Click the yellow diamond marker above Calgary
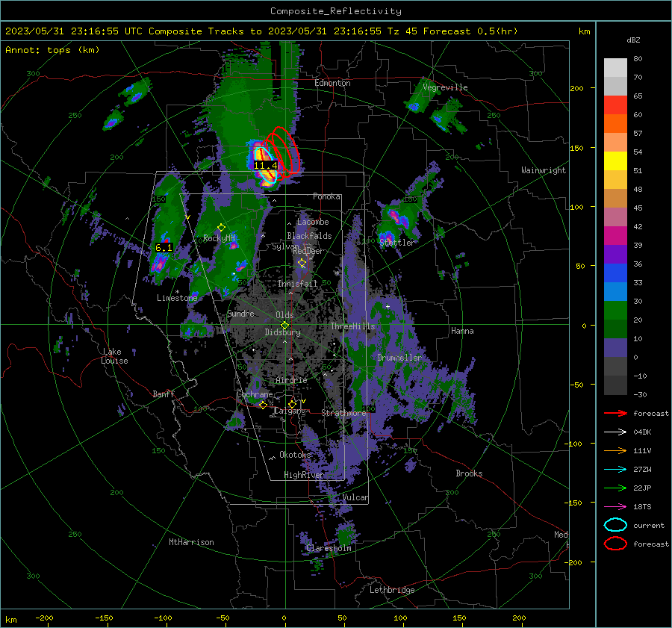The width and height of the screenshot is (672, 628). point(292,404)
